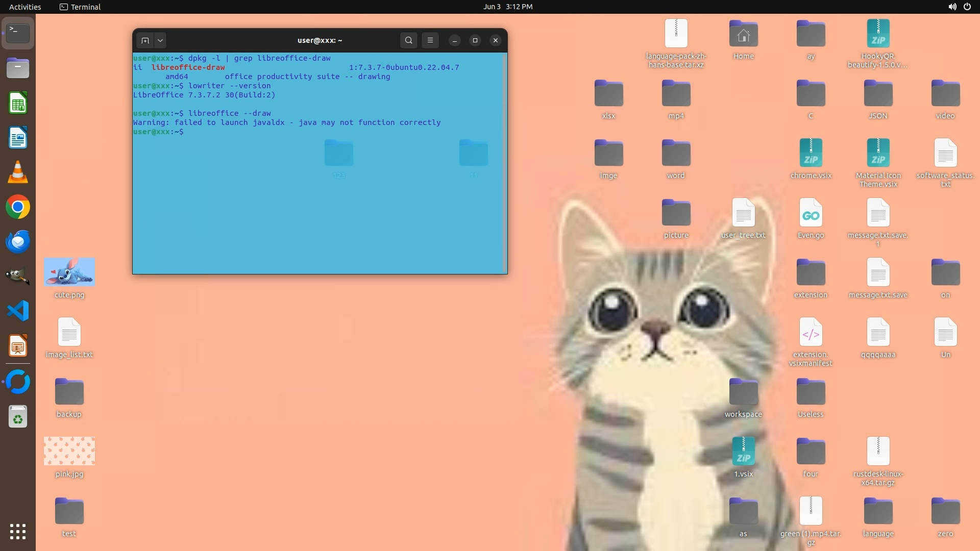Viewport: 980px width, 551px height.
Task: Launch Visual Studio Code from dock
Action: pos(18,311)
